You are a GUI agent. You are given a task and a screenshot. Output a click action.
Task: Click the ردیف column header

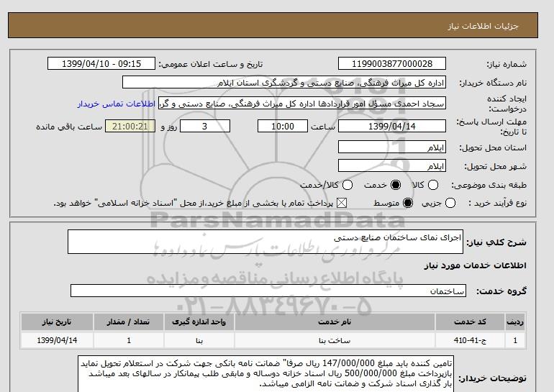515,322
